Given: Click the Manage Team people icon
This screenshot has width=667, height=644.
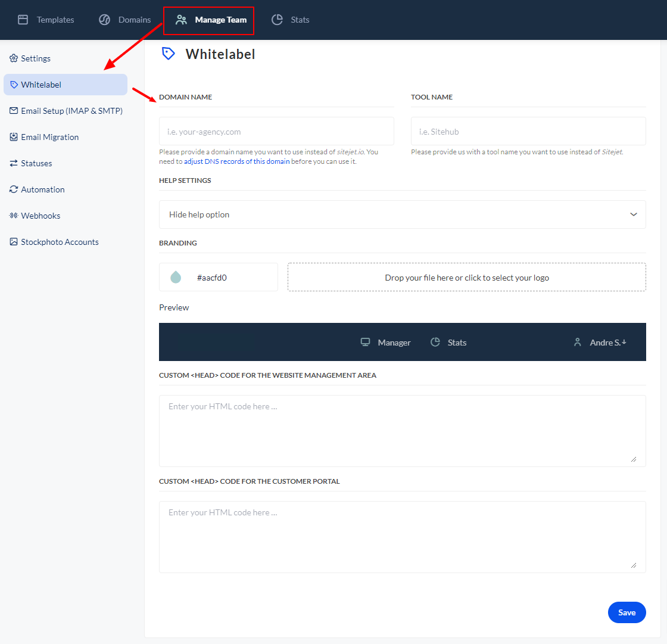Looking at the screenshot, I should coord(181,20).
